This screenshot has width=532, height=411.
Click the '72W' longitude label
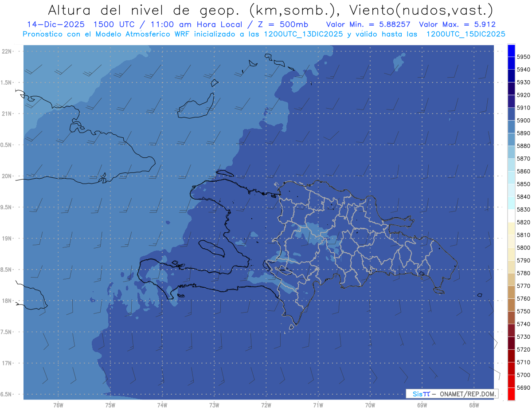[x=266, y=405]
